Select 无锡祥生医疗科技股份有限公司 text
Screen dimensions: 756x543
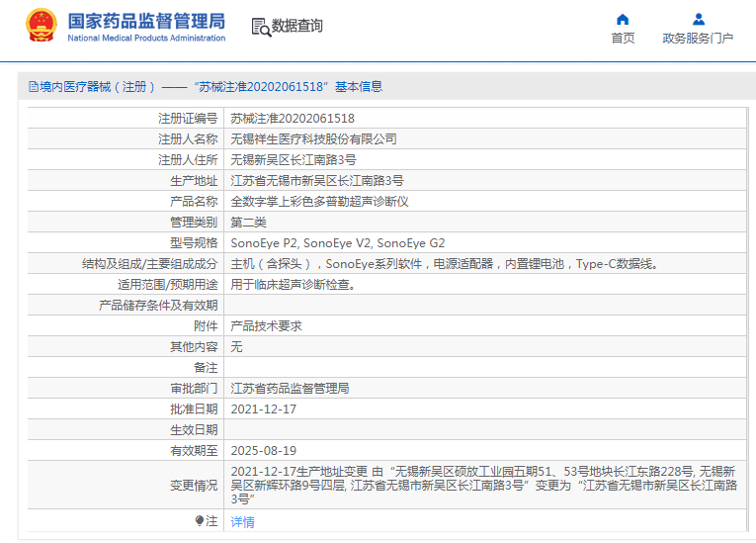tap(313, 139)
